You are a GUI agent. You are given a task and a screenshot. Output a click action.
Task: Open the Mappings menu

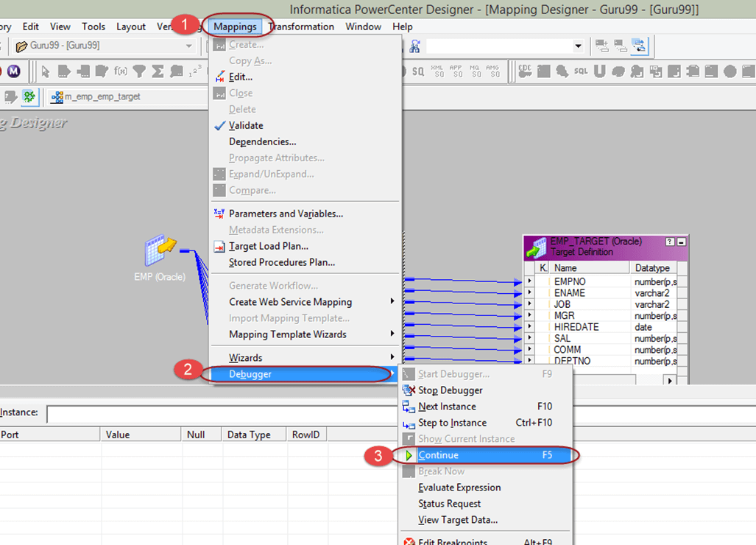[235, 27]
